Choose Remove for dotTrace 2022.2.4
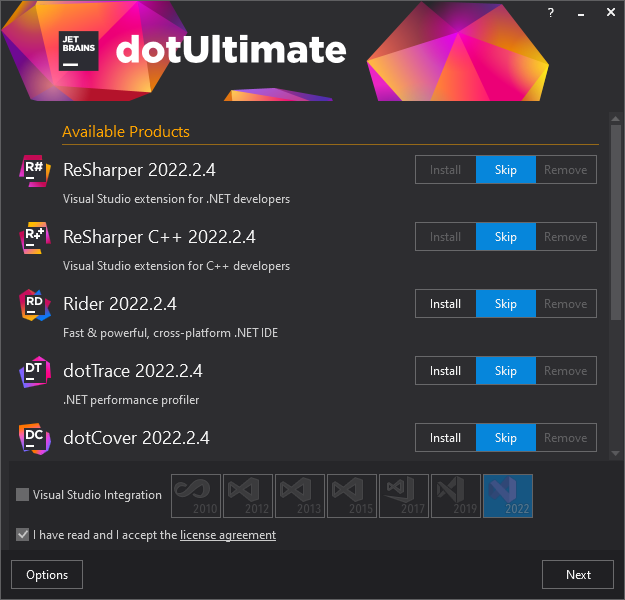 [566, 370]
